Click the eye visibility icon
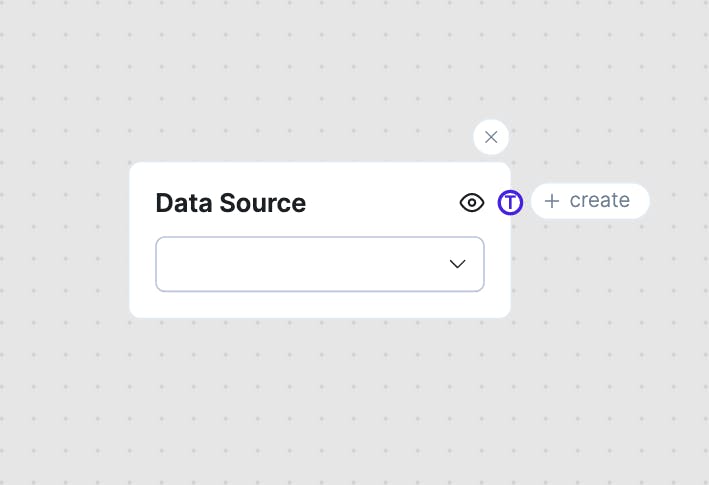This screenshot has width=709, height=485. (x=472, y=203)
